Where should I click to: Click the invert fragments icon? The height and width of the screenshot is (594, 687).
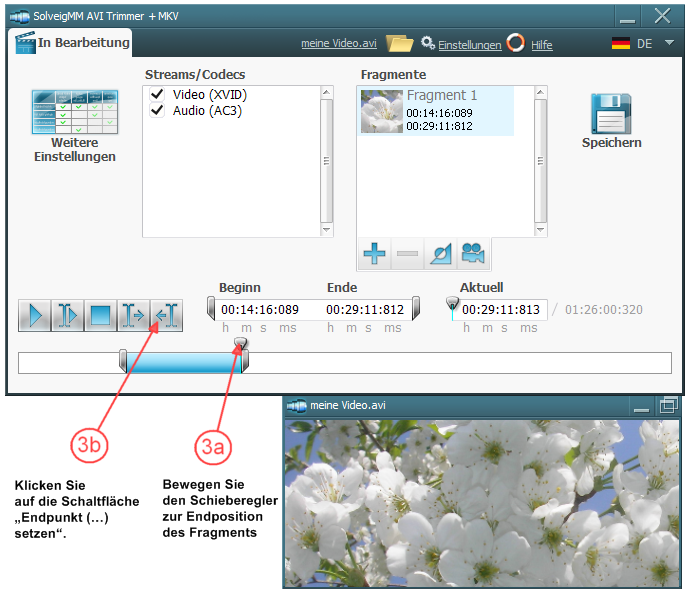coord(440,253)
